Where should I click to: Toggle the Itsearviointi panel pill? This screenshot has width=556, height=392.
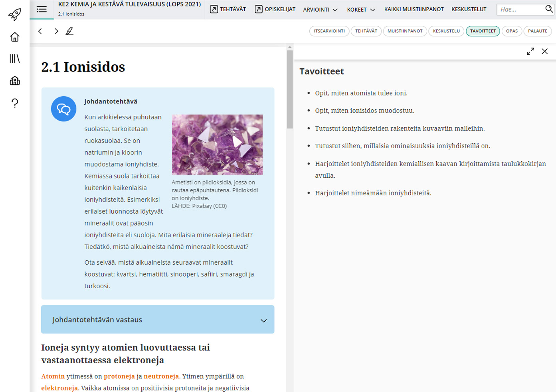tap(329, 31)
